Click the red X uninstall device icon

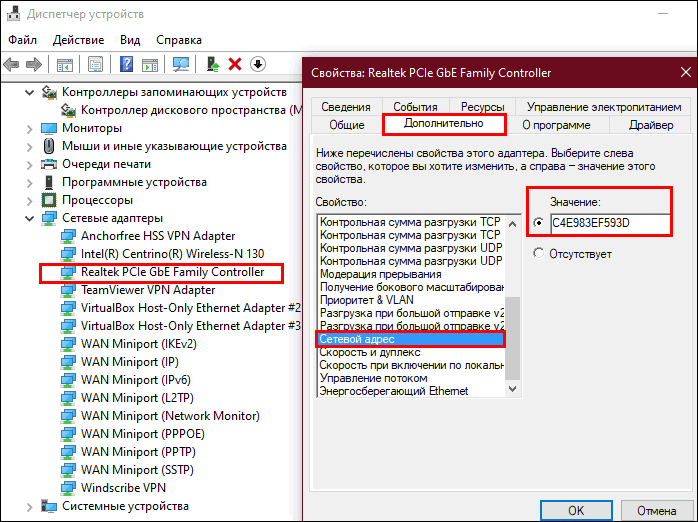pyautogui.click(x=235, y=65)
